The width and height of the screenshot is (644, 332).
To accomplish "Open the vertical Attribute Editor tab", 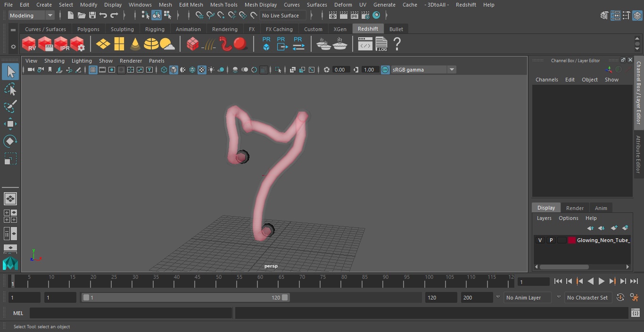I will coord(638,154).
